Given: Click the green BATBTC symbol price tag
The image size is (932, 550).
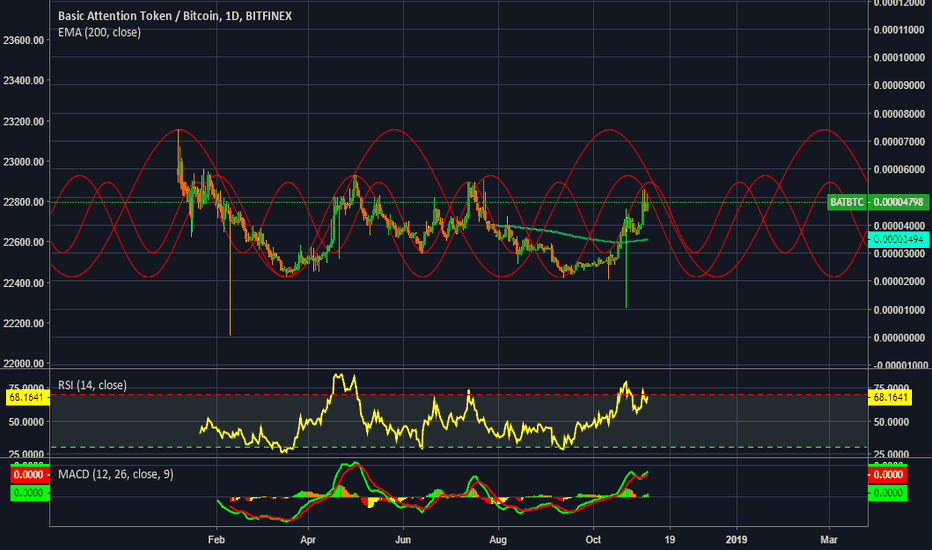Looking at the screenshot, I should (846, 202).
